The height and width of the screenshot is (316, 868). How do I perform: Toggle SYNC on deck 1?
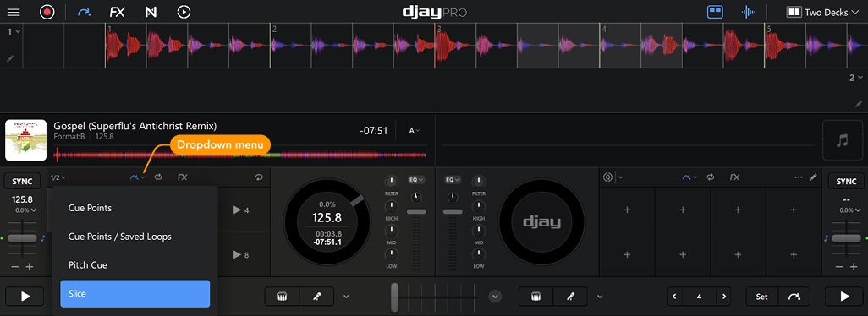22,181
